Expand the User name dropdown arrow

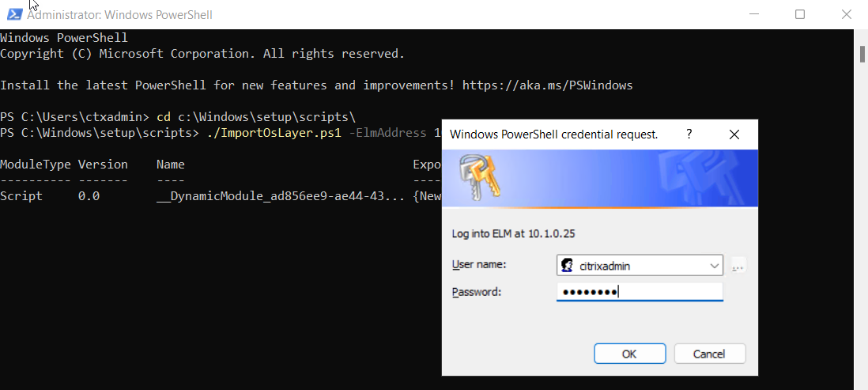pyautogui.click(x=715, y=266)
